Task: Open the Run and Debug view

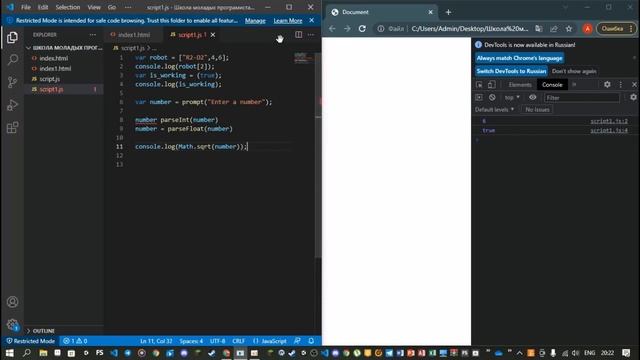Action: pos(12,105)
